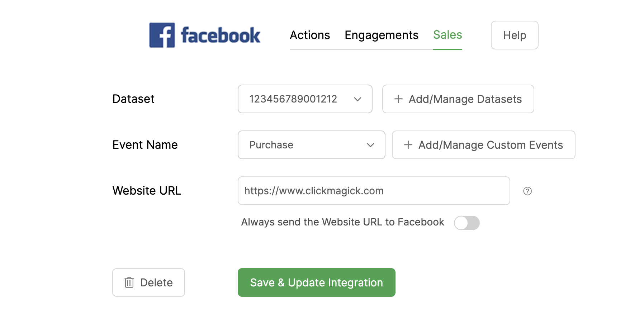
Task: Click into the Website URL input field
Action: click(373, 191)
